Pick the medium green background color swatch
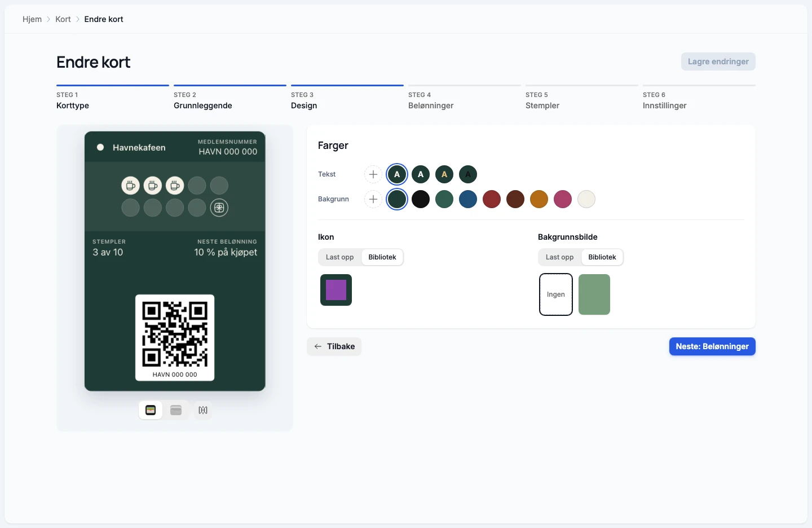This screenshot has height=528, width=812. pos(444,199)
